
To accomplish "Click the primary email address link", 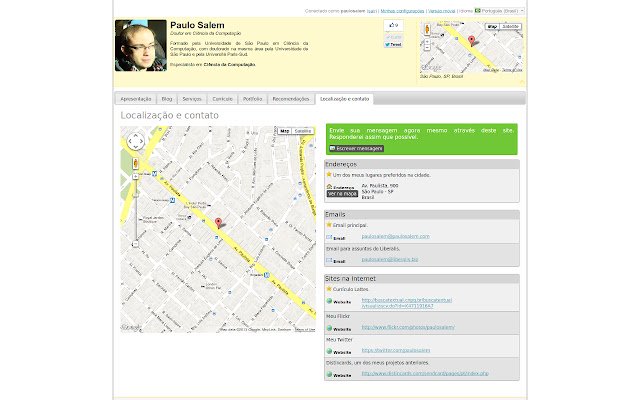I will 395,236.
